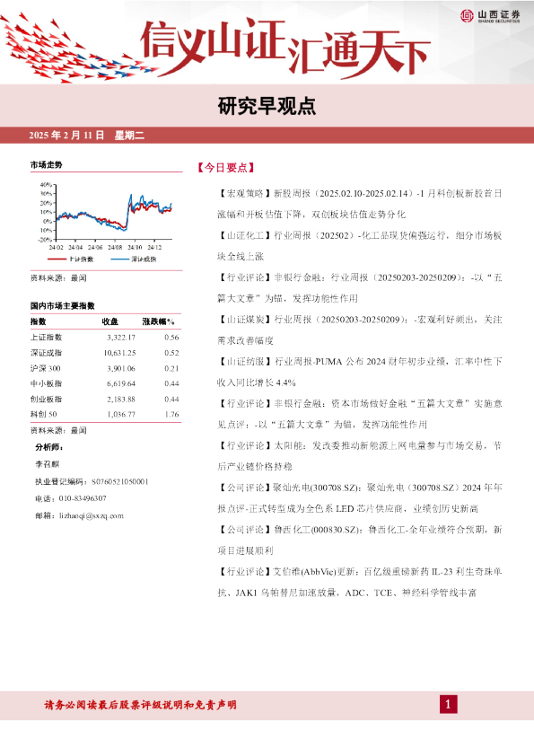Open the 山证化工 行业周报 item
The width and height of the screenshot is (534, 756).
click(360, 246)
